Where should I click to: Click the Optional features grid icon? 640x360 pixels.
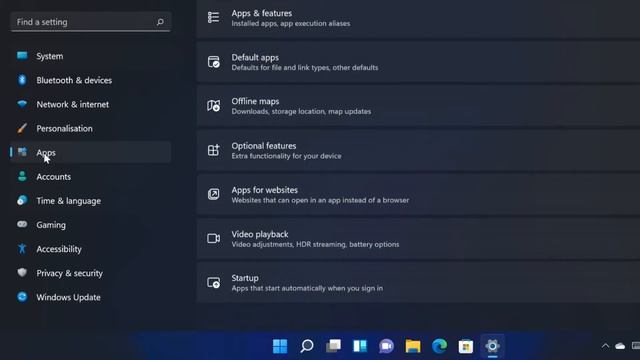pyautogui.click(x=213, y=150)
